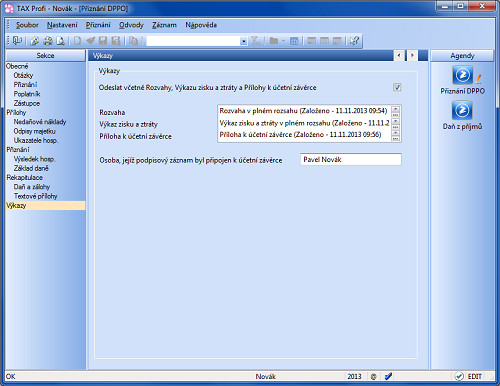The width and height of the screenshot is (500, 386).
Task: Open the Přiznání menu
Action: click(98, 25)
